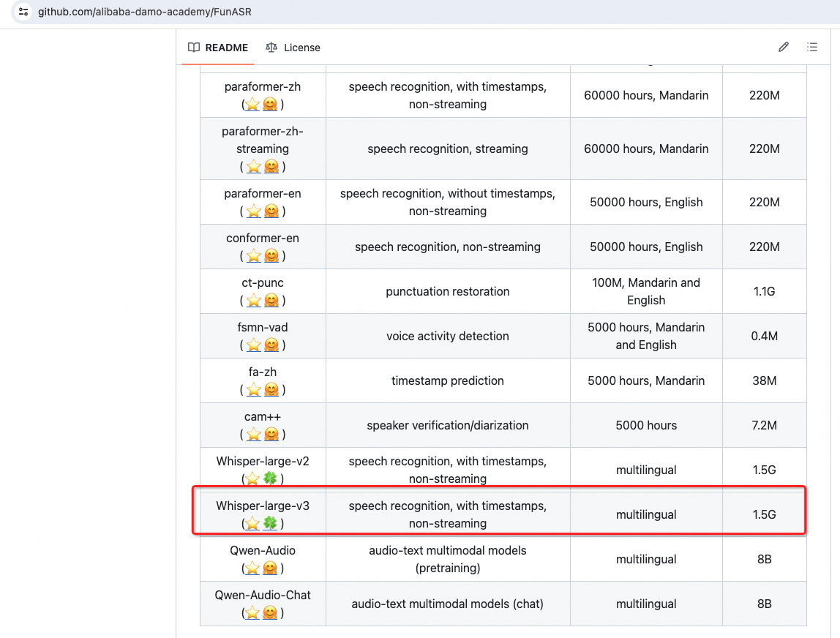Open the README outline list icon
Image resolution: width=840 pixels, height=638 pixels.
click(x=812, y=47)
